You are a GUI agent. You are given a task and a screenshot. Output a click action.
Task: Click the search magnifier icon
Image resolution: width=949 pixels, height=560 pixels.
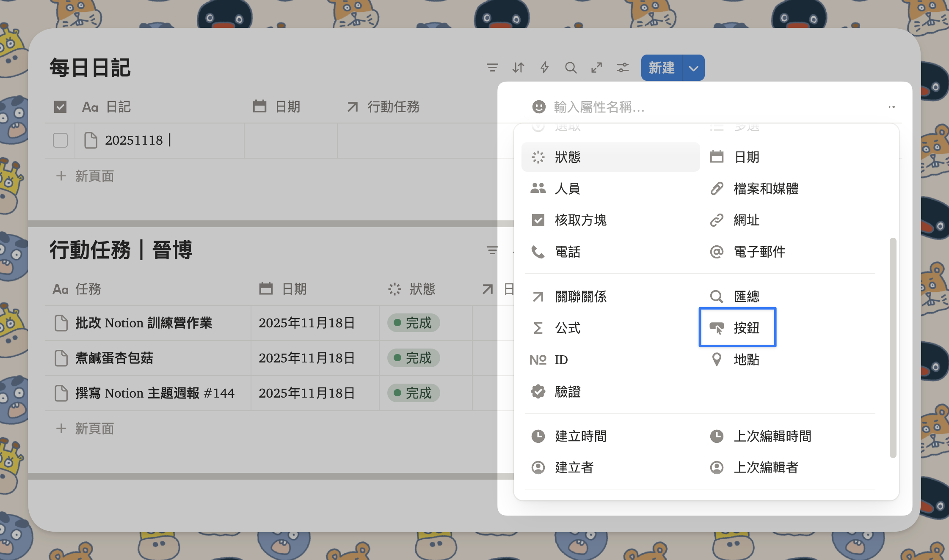(x=571, y=68)
